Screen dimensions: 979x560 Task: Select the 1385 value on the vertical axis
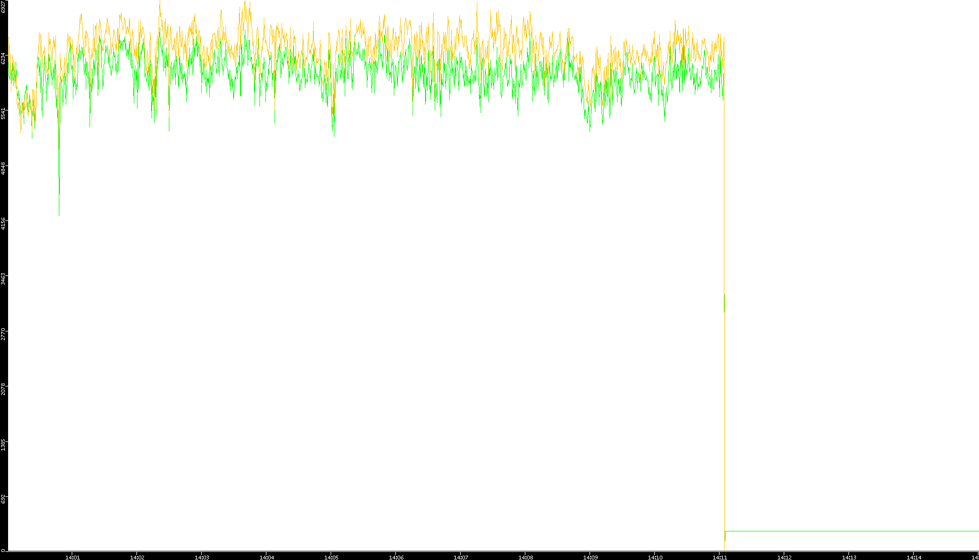pyautogui.click(x=3, y=445)
